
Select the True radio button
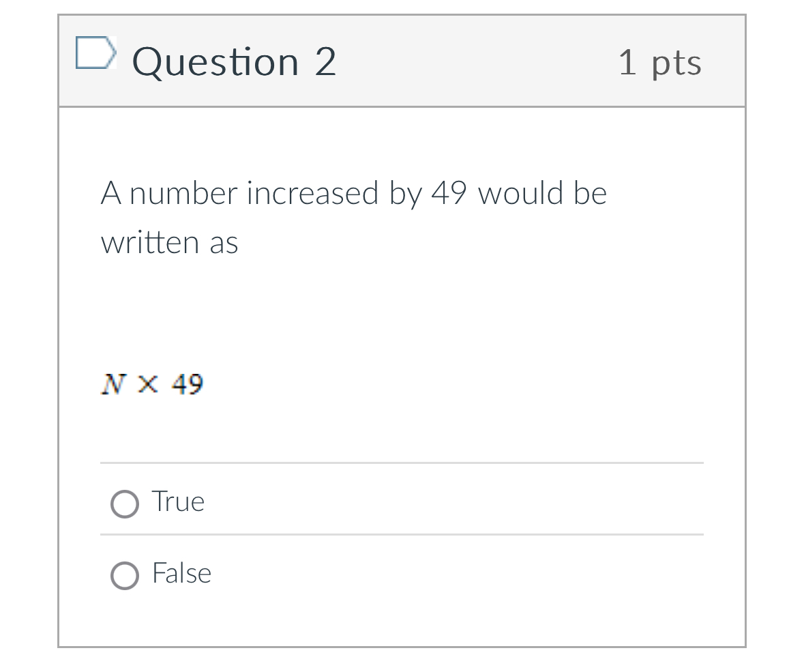125,504
